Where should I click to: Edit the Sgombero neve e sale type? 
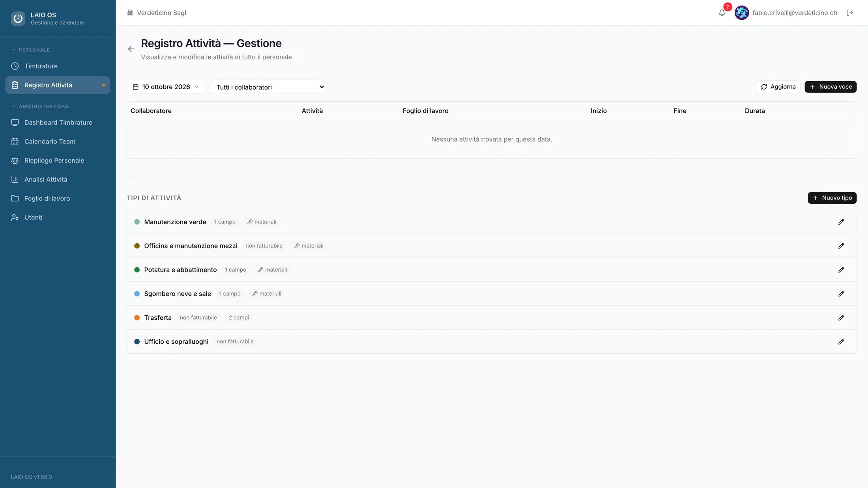point(841,294)
